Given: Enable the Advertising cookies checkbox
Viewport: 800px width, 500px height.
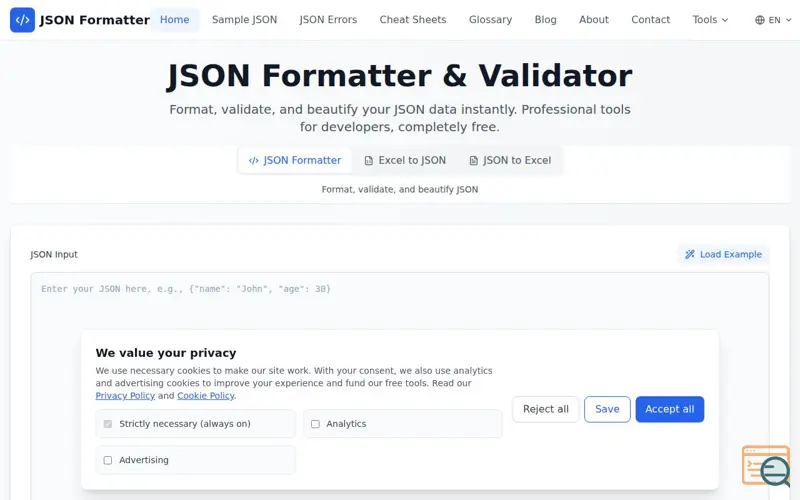Looking at the screenshot, I should click(x=108, y=460).
